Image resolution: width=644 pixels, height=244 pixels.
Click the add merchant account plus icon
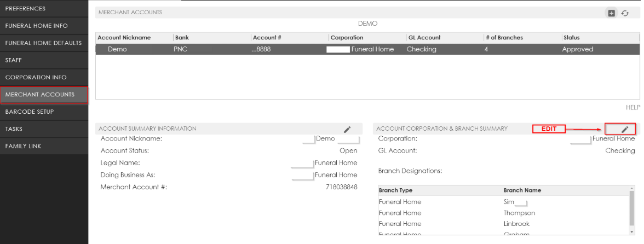click(612, 13)
